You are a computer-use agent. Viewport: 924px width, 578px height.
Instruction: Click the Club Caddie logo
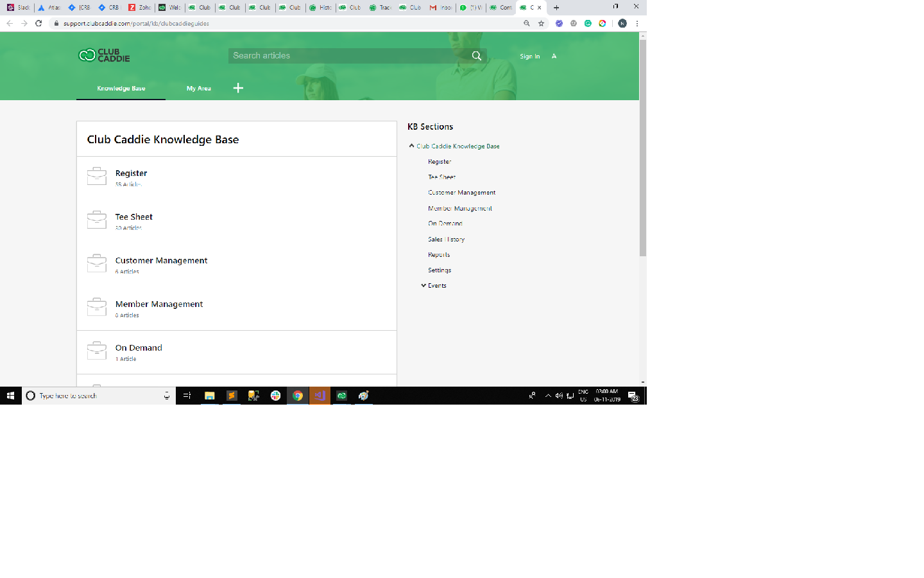(104, 56)
